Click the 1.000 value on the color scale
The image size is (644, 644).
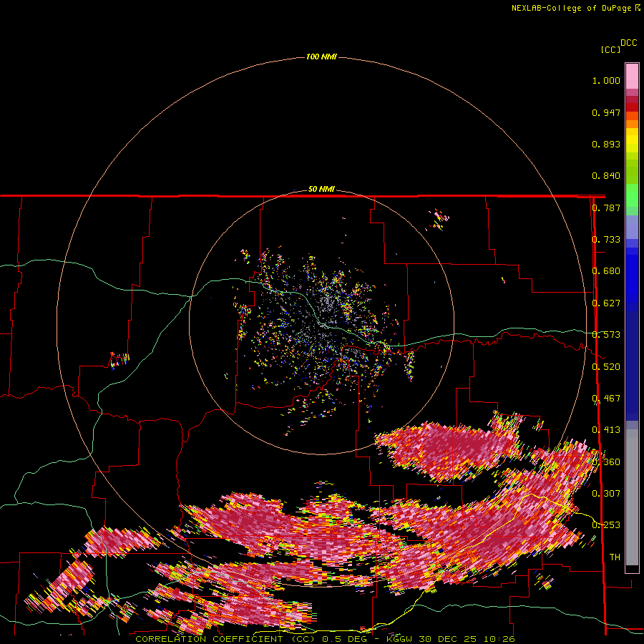click(606, 80)
